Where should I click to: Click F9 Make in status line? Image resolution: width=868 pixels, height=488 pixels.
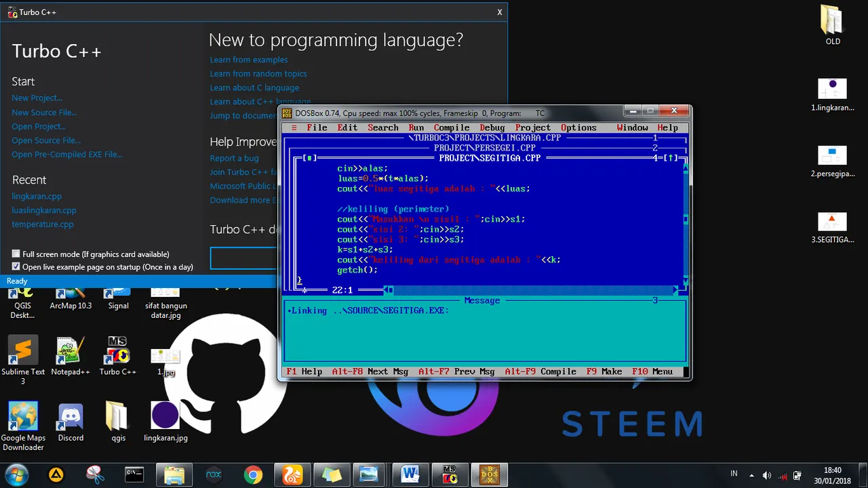pyautogui.click(x=604, y=371)
